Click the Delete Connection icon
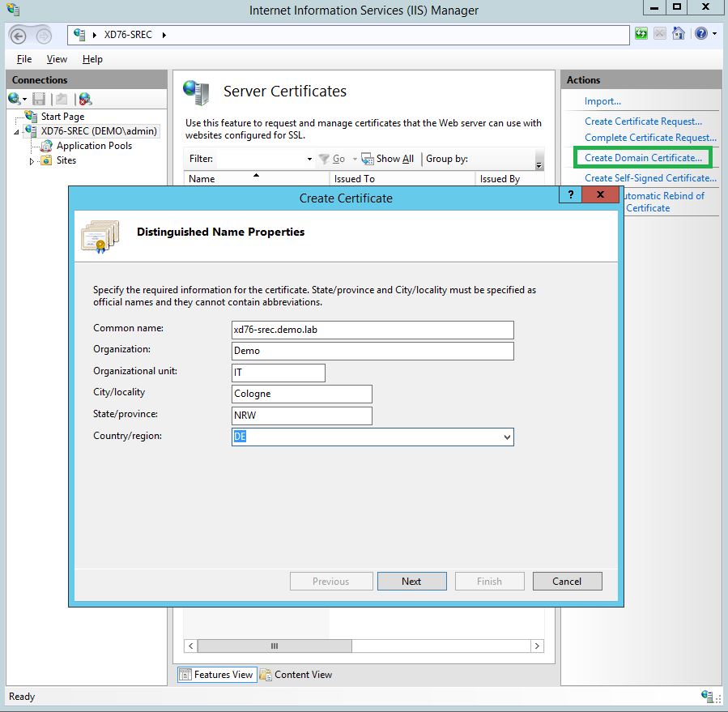This screenshot has width=728, height=712. tap(85, 99)
